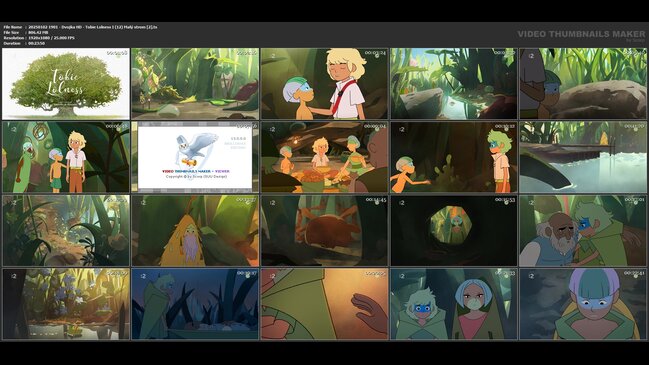
Task: Select the jungle clearing thumbnail beside the title card
Action: coord(195,84)
